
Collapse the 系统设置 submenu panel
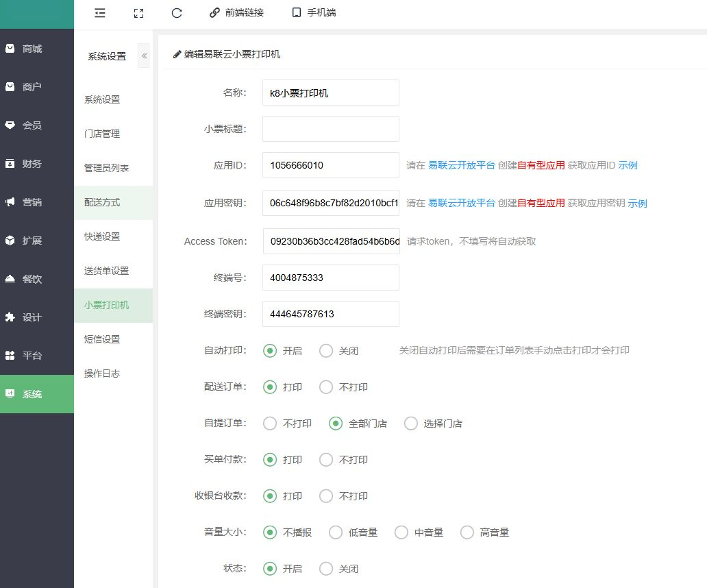[x=144, y=56]
